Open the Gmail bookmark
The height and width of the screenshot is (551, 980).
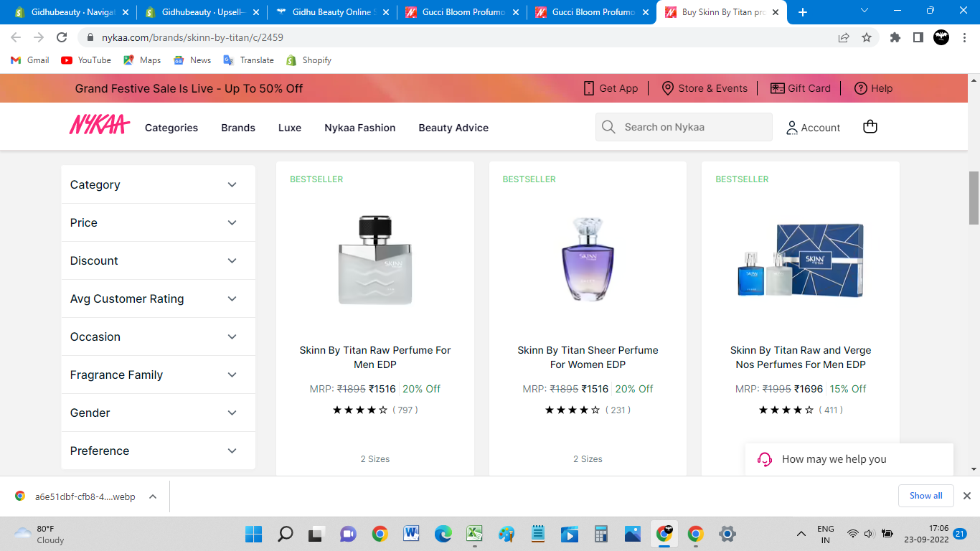(x=30, y=60)
